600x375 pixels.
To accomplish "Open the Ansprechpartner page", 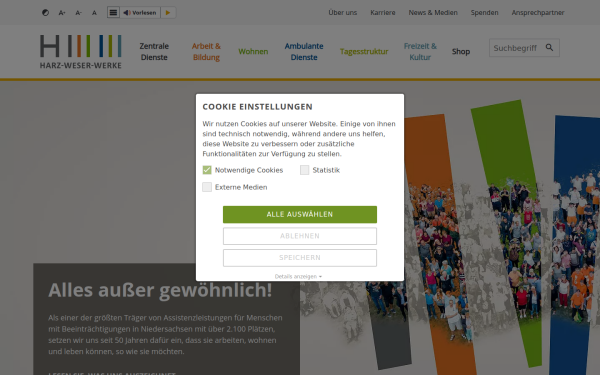I will 538,13.
